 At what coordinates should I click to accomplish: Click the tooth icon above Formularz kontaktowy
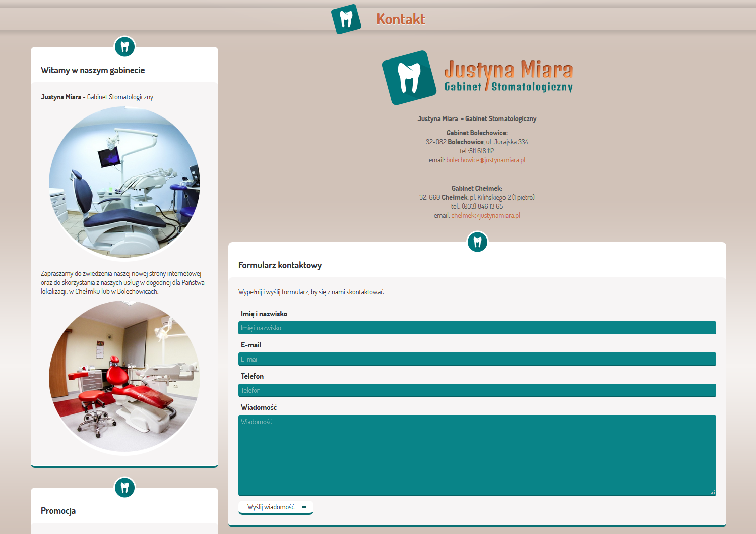(477, 242)
